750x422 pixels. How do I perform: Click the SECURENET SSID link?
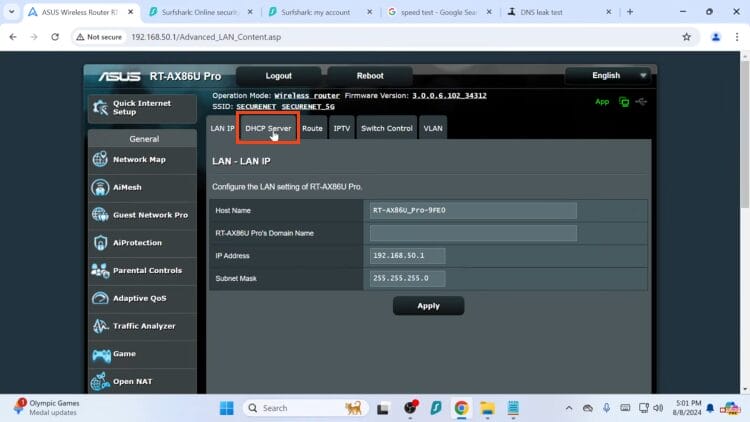pyautogui.click(x=256, y=107)
